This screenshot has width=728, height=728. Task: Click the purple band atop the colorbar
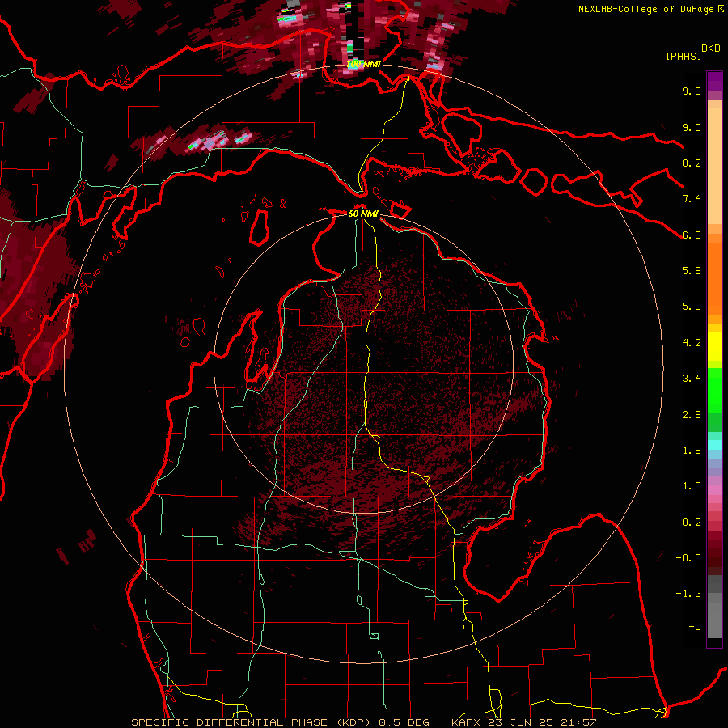(714, 81)
